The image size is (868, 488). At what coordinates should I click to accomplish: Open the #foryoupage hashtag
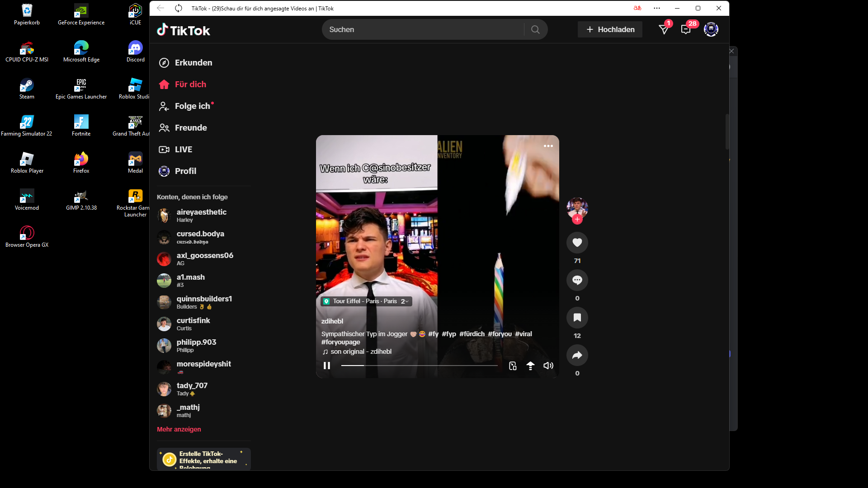coord(341,342)
